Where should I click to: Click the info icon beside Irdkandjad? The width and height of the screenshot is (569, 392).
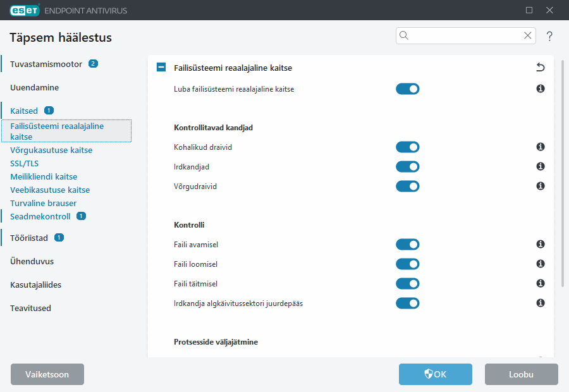[541, 166]
